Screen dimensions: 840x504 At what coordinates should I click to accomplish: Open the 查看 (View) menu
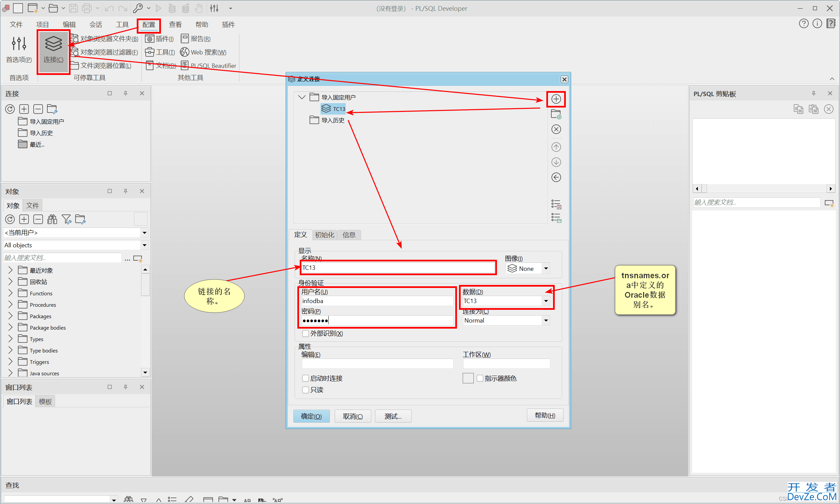[x=175, y=25]
